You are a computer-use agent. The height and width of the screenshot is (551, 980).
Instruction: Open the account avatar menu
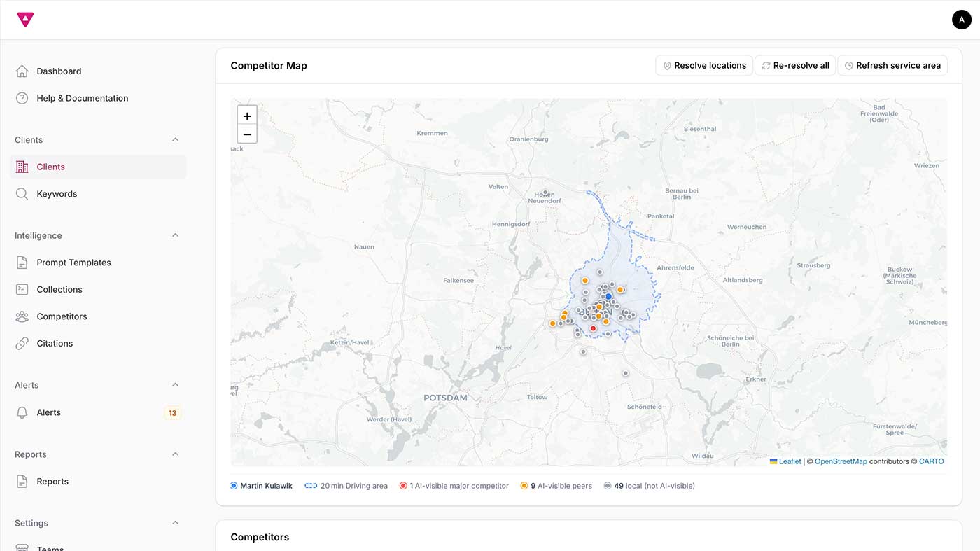coord(961,19)
